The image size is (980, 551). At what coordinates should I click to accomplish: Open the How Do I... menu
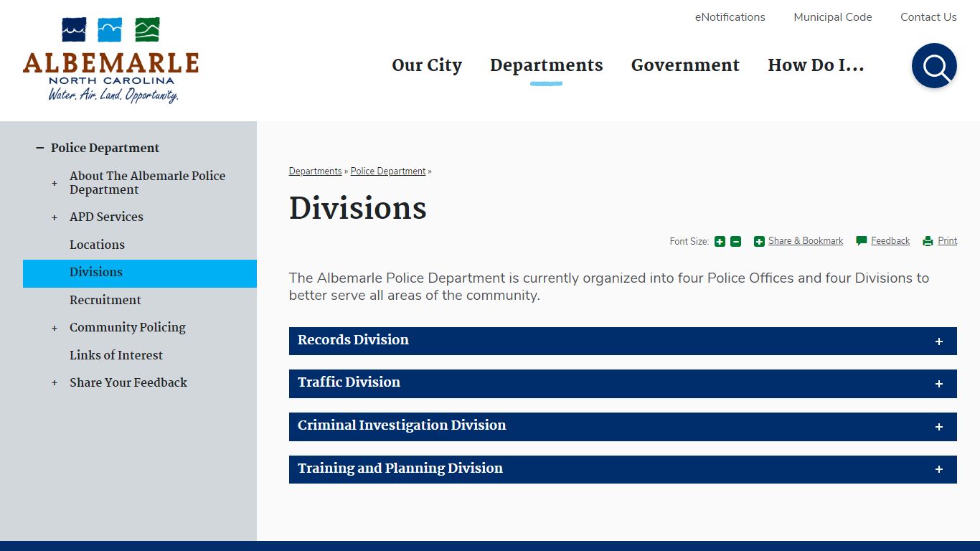click(816, 65)
